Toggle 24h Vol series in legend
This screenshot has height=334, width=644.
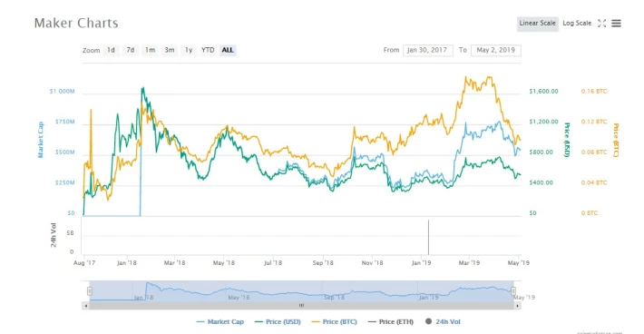443,321
